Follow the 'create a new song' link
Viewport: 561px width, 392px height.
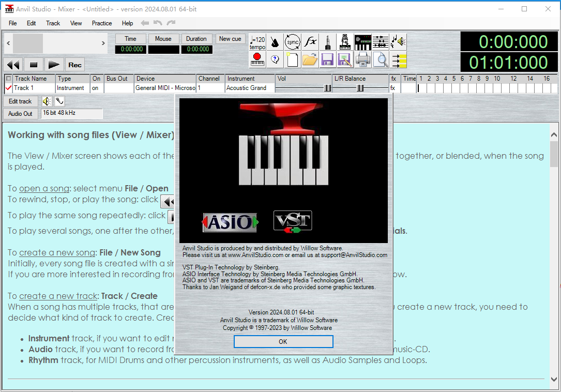[x=57, y=252]
